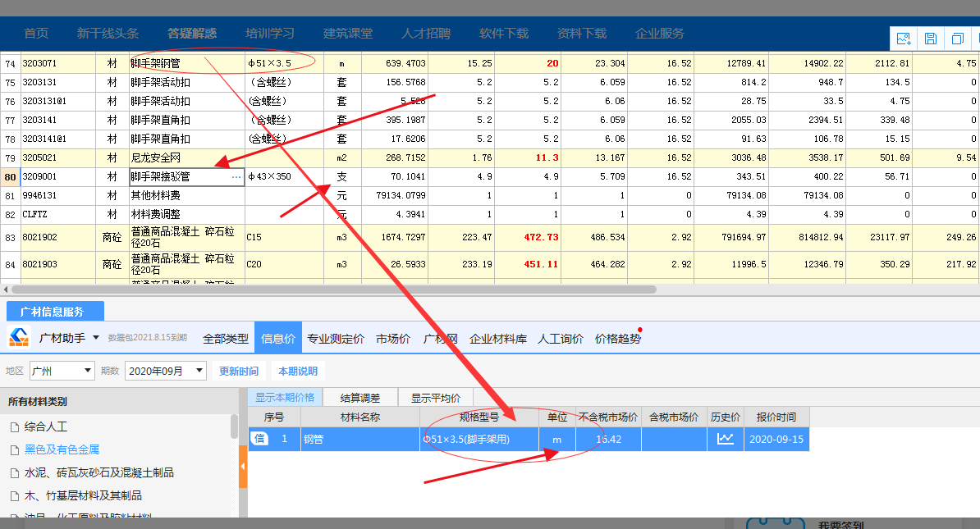Click the 报价时间 column header
Screen dimensions: 980x529
pyautogui.click(x=776, y=417)
